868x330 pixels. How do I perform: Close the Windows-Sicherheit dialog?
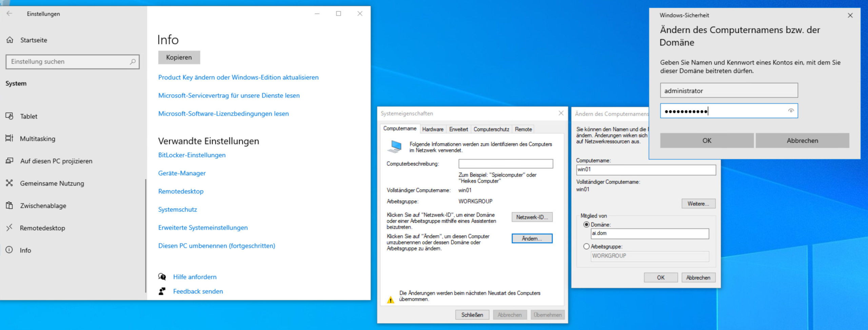850,15
